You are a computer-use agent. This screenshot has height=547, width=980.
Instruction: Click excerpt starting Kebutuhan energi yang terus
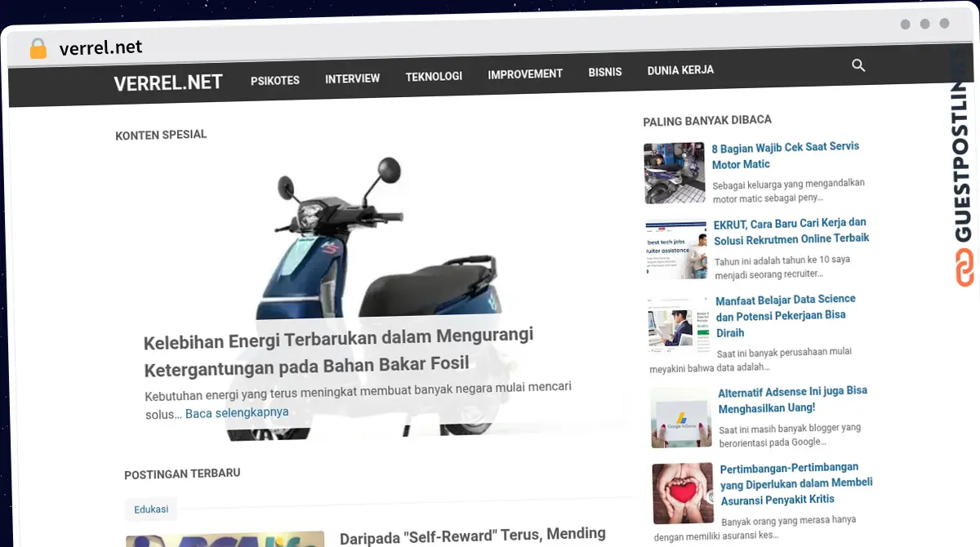click(x=358, y=399)
